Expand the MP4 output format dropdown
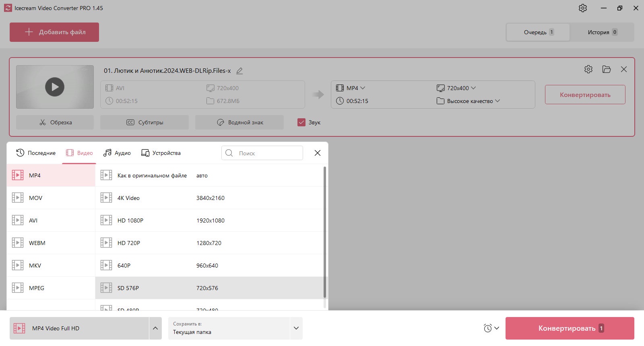 click(x=351, y=88)
